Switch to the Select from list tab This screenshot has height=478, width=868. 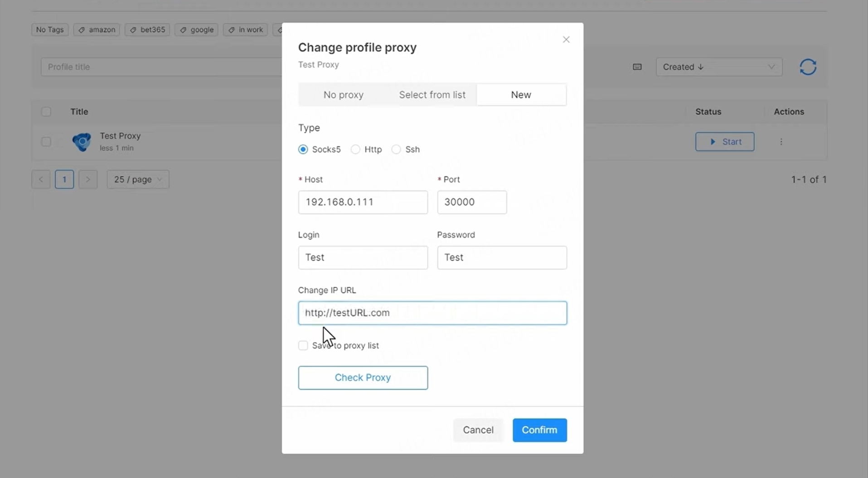pyautogui.click(x=432, y=95)
